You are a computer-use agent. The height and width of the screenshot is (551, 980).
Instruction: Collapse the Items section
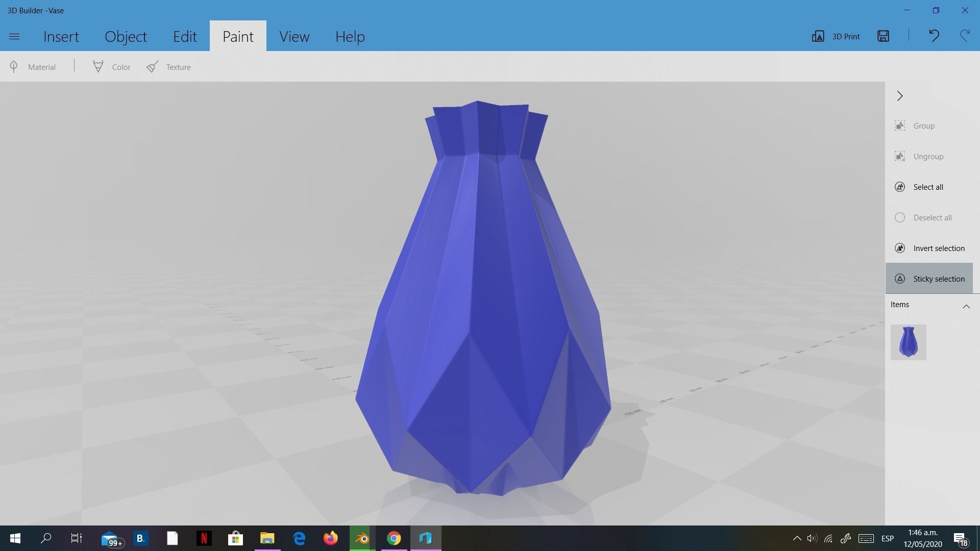click(966, 306)
